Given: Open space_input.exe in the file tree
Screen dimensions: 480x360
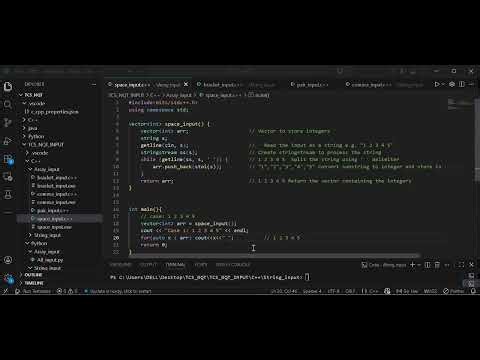Looking at the screenshot, I should pyautogui.click(x=54, y=227).
